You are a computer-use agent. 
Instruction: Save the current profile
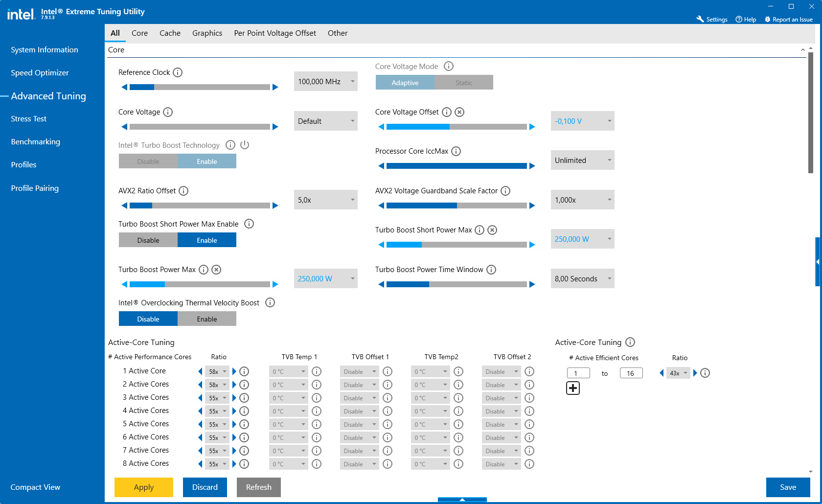tap(788, 487)
